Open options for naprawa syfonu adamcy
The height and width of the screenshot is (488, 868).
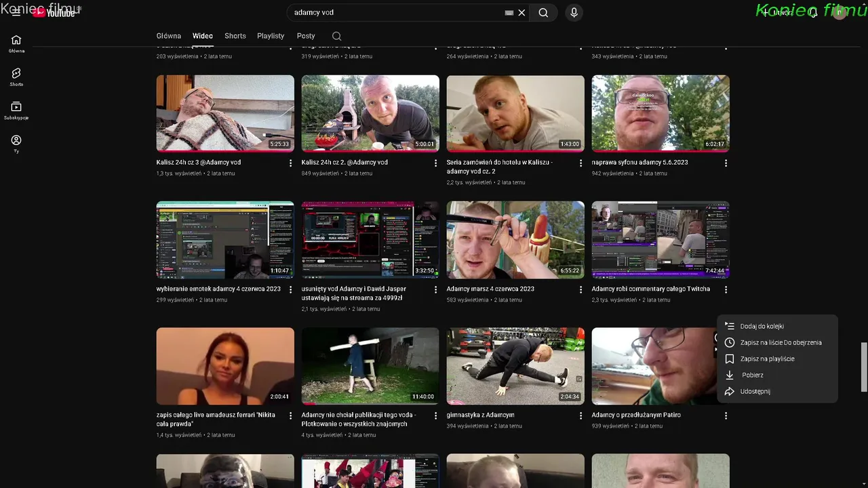(x=726, y=163)
